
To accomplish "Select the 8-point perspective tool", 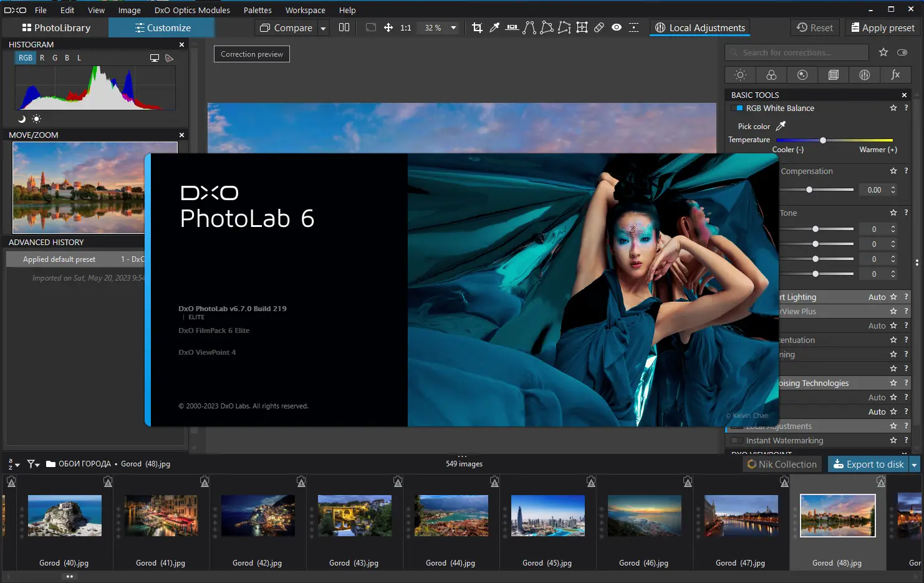I will point(564,27).
